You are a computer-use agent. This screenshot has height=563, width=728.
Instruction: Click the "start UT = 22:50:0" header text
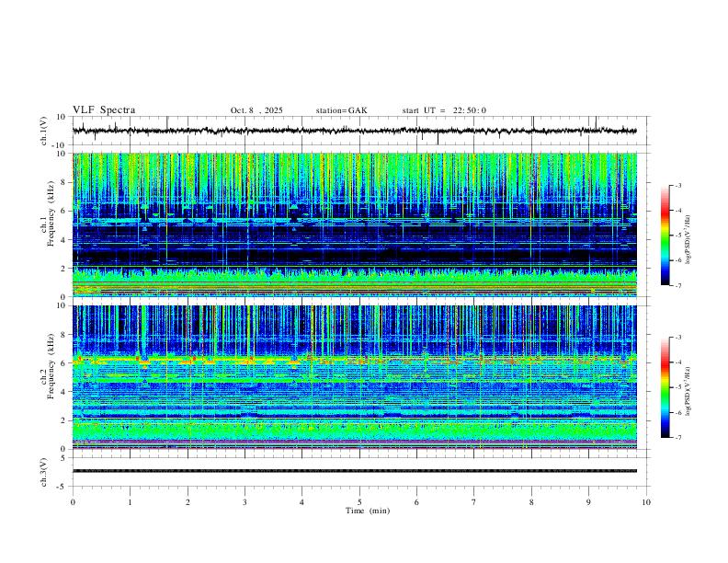444,110
